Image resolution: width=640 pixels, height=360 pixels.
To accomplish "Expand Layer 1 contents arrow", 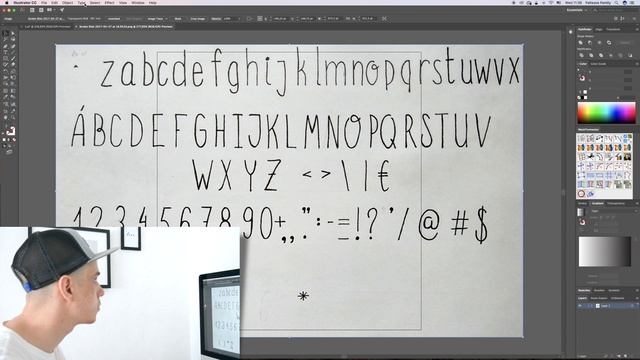I will coord(591,306).
